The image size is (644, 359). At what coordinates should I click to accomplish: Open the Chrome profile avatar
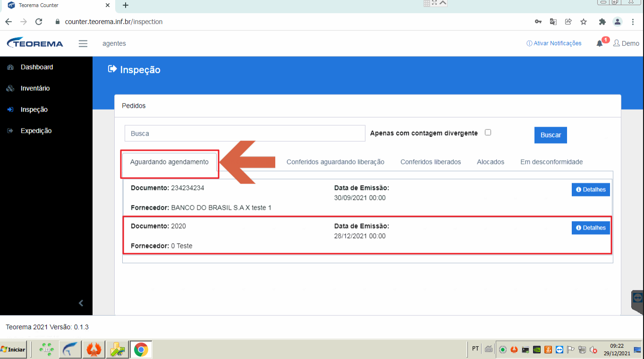pos(618,22)
